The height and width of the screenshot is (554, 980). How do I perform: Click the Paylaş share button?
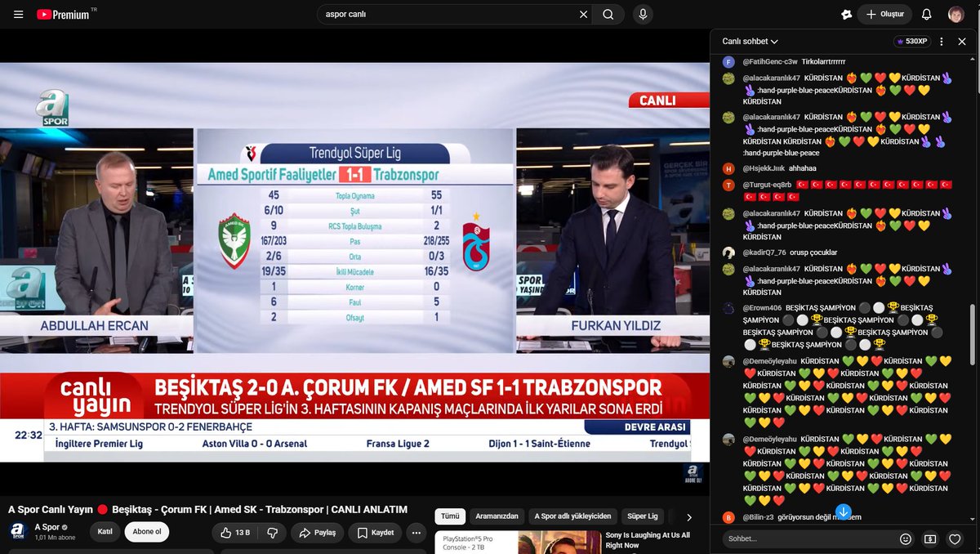point(318,533)
